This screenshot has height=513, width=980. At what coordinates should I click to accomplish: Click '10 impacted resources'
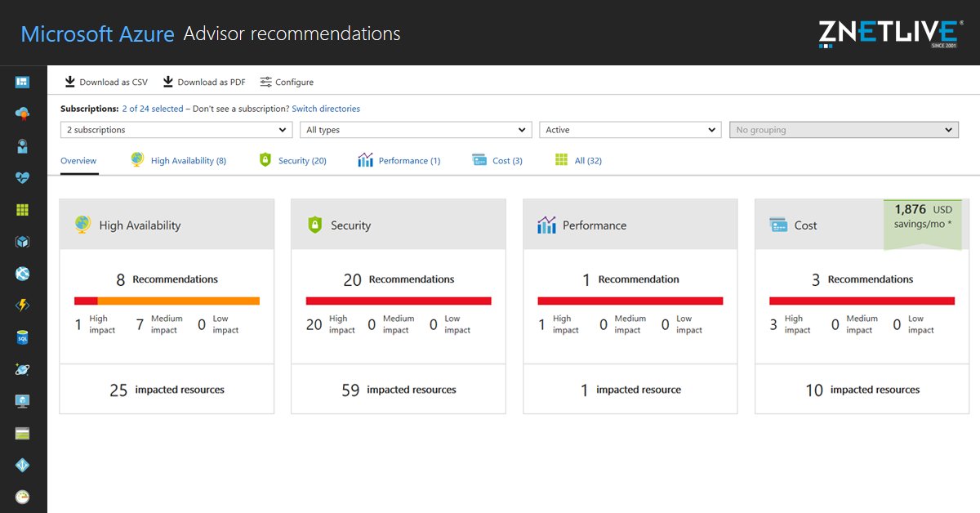(862, 390)
